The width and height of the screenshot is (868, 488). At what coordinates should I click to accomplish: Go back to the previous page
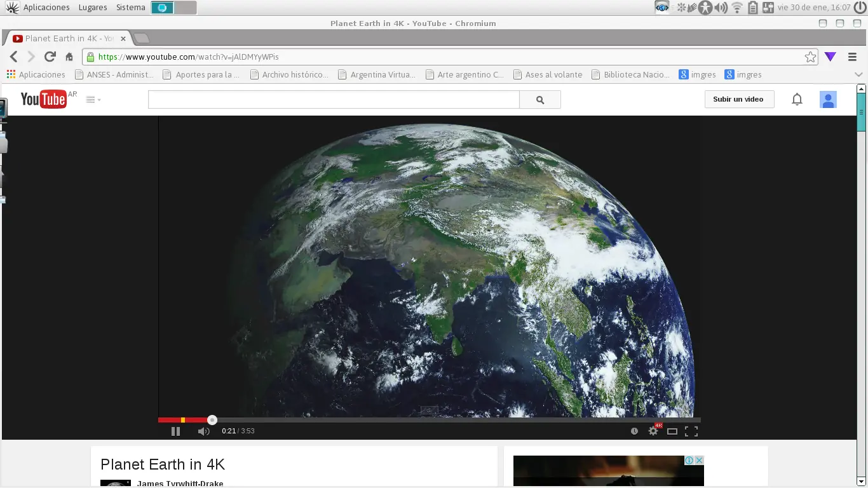coord(13,57)
